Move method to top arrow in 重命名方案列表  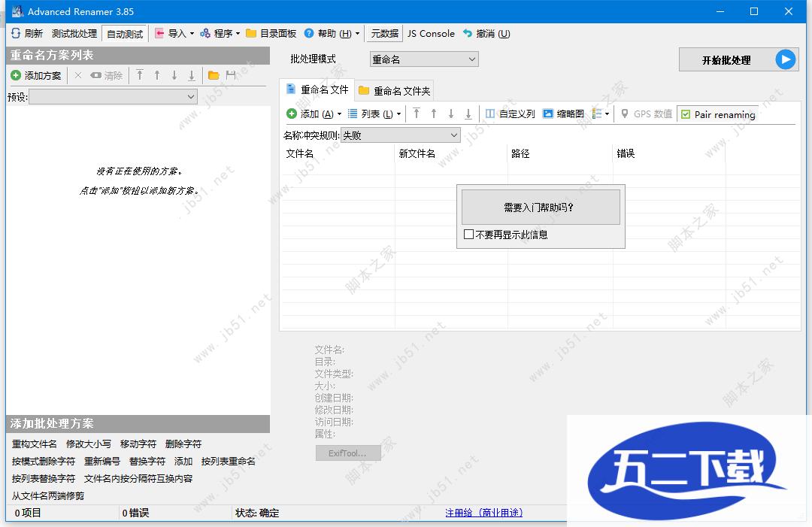pyautogui.click(x=140, y=76)
